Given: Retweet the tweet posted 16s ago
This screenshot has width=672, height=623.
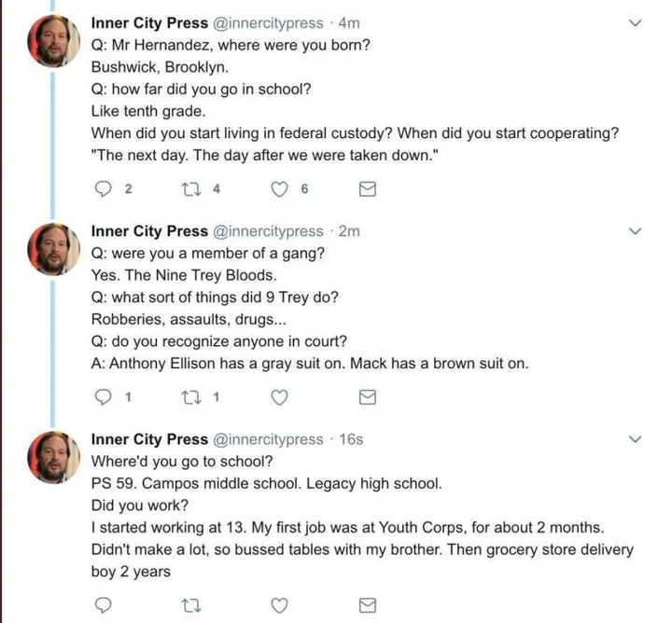Looking at the screenshot, I should (x=189, y=605).
